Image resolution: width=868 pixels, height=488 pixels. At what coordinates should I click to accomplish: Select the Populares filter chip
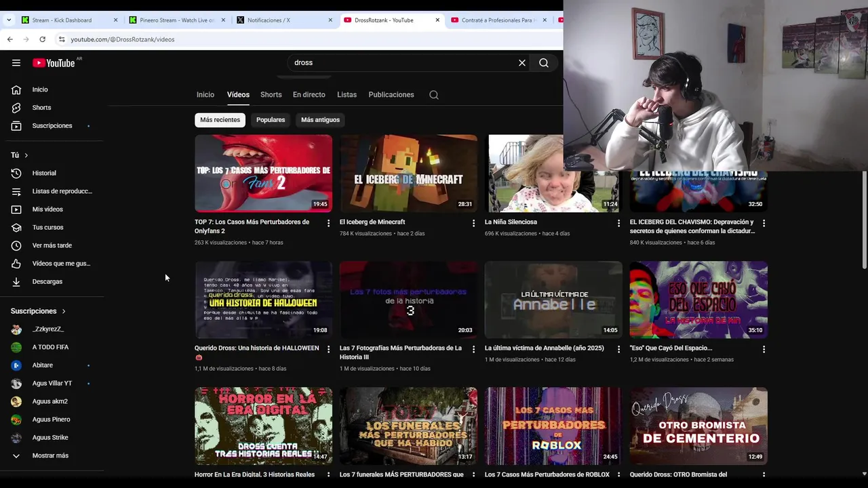tap(271, 120)
